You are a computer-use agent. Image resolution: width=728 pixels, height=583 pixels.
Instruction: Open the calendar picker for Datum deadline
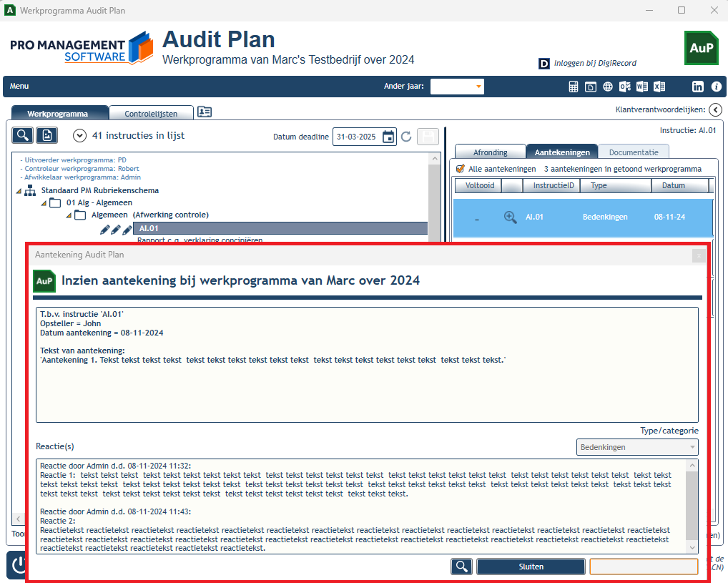(388, 137)
